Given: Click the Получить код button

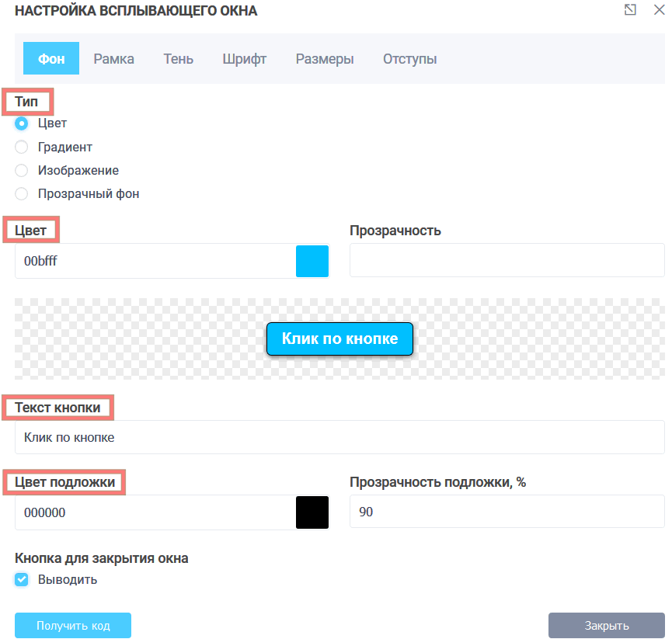Looking at the screenshot, I should (73, 625).
